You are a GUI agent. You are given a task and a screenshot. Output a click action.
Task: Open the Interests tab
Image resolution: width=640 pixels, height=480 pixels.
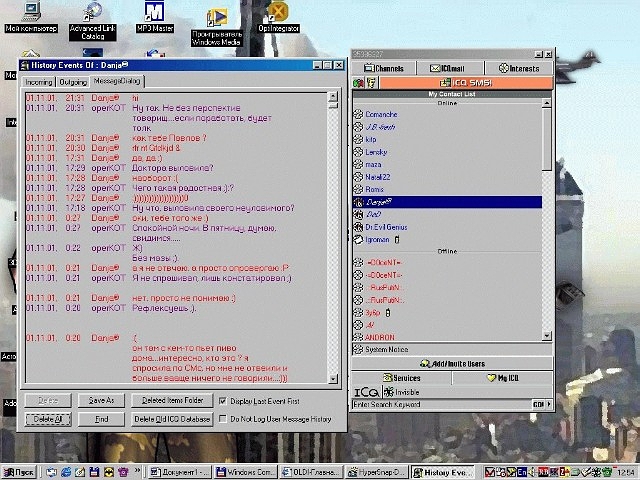pyautogui.click(x=519, y=68)
